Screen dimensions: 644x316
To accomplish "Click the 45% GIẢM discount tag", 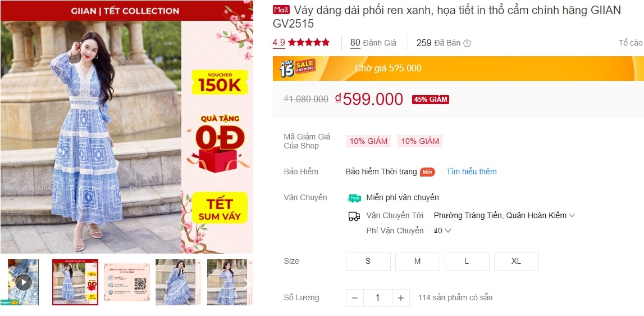I will click(431, 100).
